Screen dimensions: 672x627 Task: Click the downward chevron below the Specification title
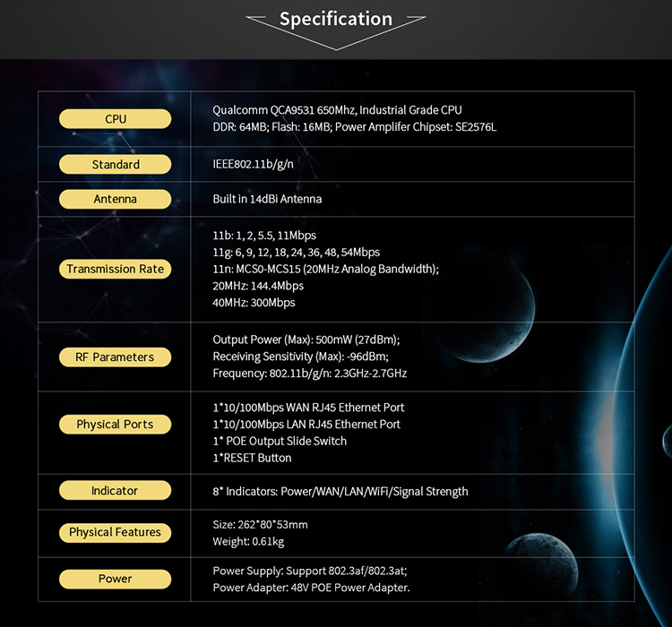click(336, 42)
